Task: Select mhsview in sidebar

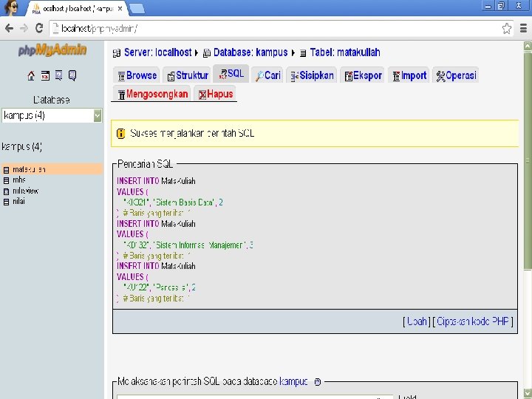Action: click(25, 191)
